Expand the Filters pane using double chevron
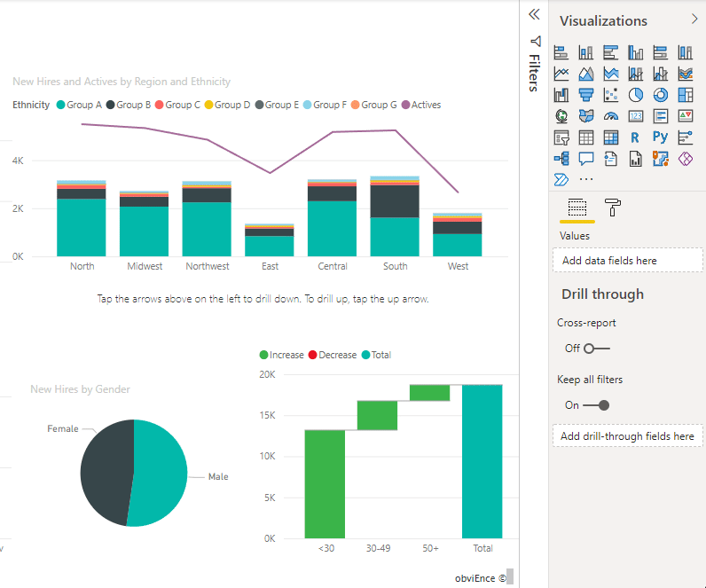 534,15
